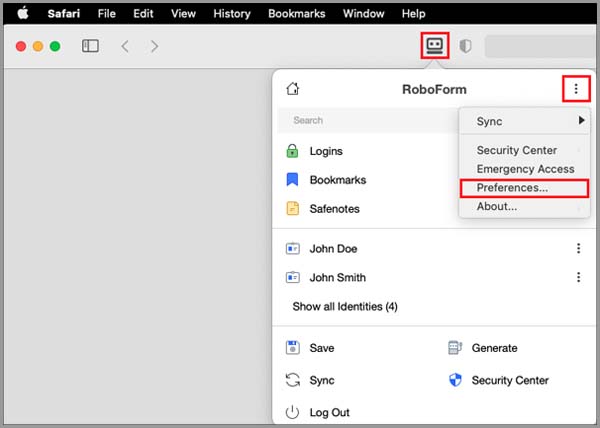Click the Sync arrows icon at bottom
Image resolution: width=600 pixels, height=428 pixels.
tap(293, 380)
